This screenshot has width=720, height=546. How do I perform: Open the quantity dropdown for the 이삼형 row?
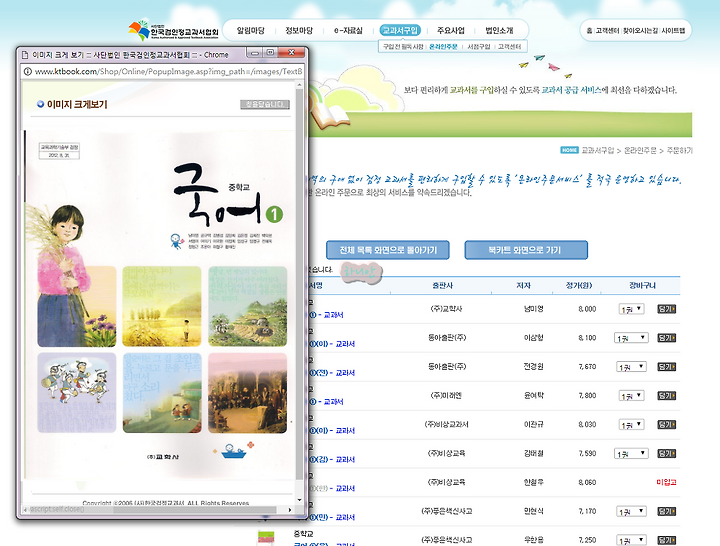click(631, 338)
